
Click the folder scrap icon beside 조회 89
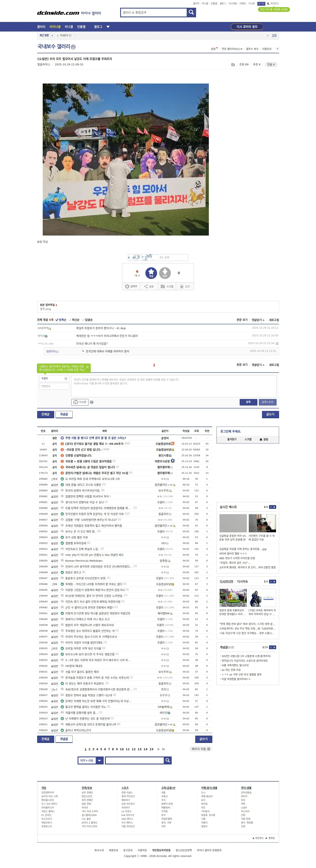point(233,64)
